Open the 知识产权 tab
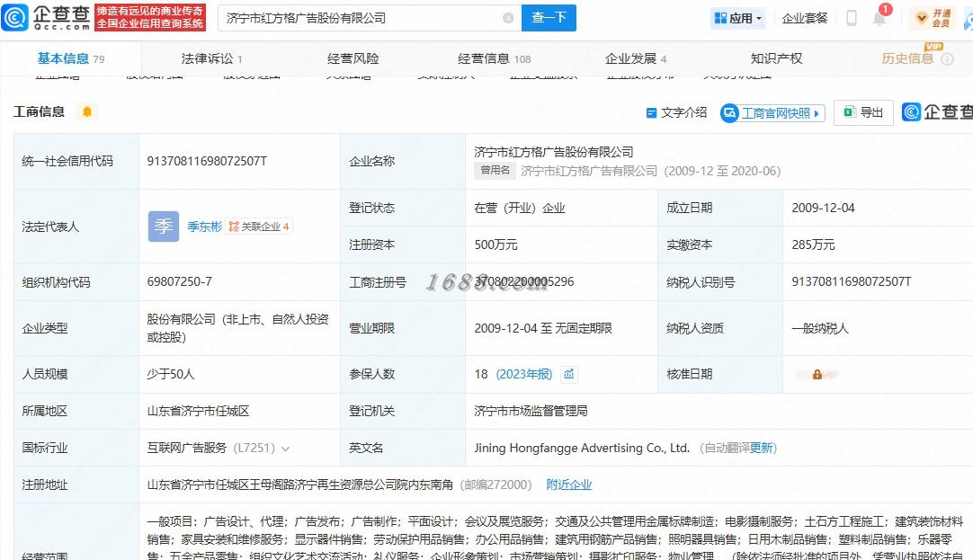Viewport: 973px width, 560px height. (776, 58)
